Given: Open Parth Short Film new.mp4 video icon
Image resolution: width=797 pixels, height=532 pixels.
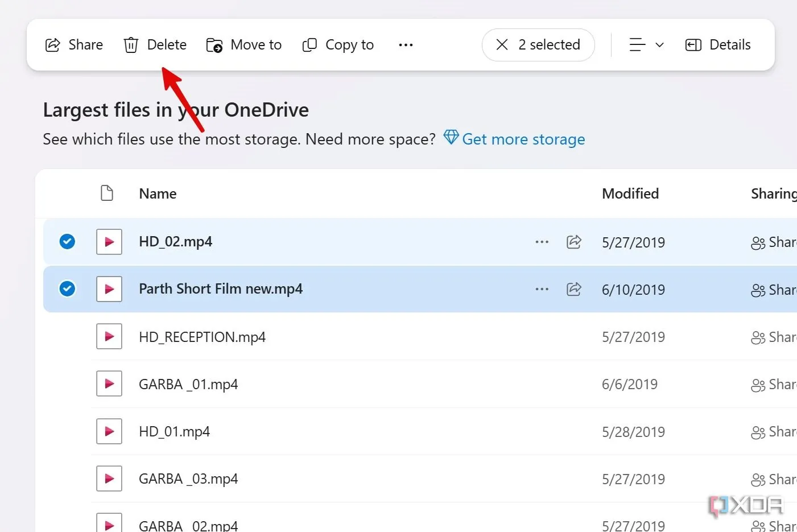Looking at the screenshot, I should 109,289.
